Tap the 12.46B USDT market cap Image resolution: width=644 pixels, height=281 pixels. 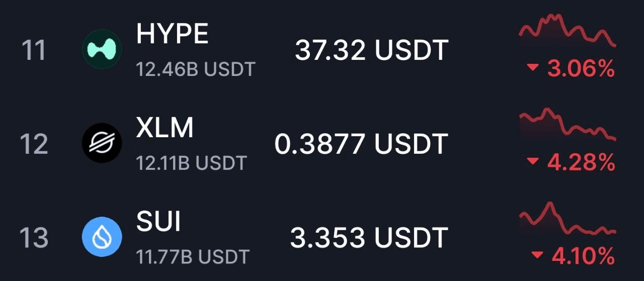pyautogui.click(x=196, y=69)
